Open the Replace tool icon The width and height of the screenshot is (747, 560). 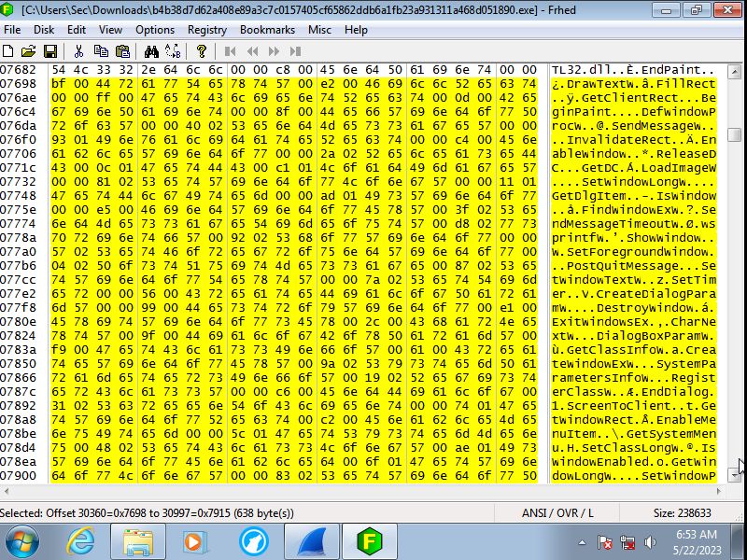point(173,51)
